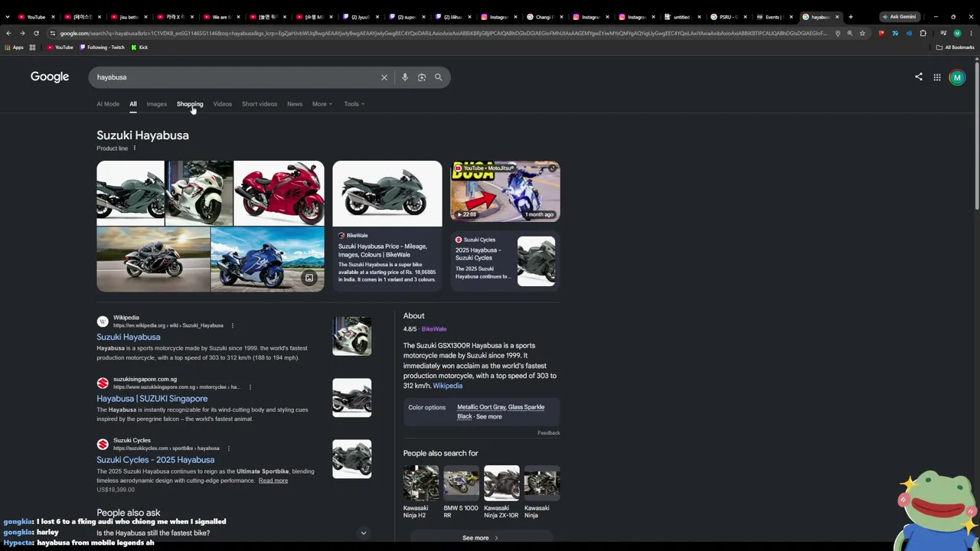The image size is (980, 551).
Task: Click the Feedback link
Action: click(549, 433)
